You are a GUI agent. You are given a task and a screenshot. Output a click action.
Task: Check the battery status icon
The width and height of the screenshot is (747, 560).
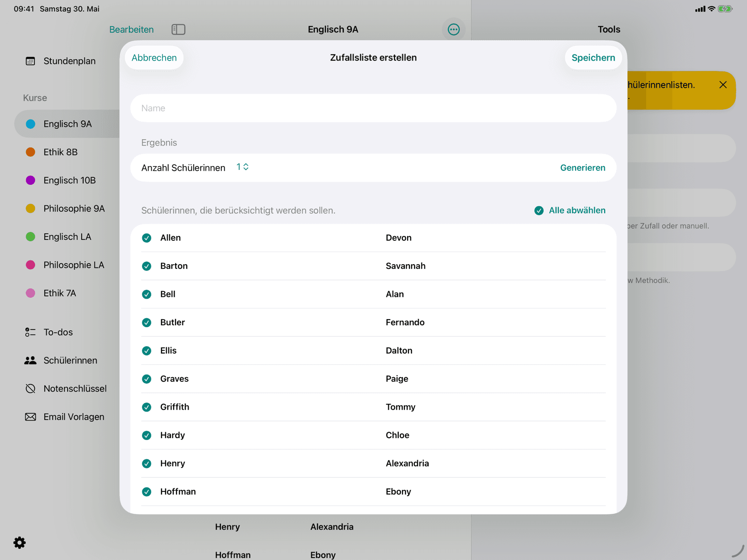[725, 9]
